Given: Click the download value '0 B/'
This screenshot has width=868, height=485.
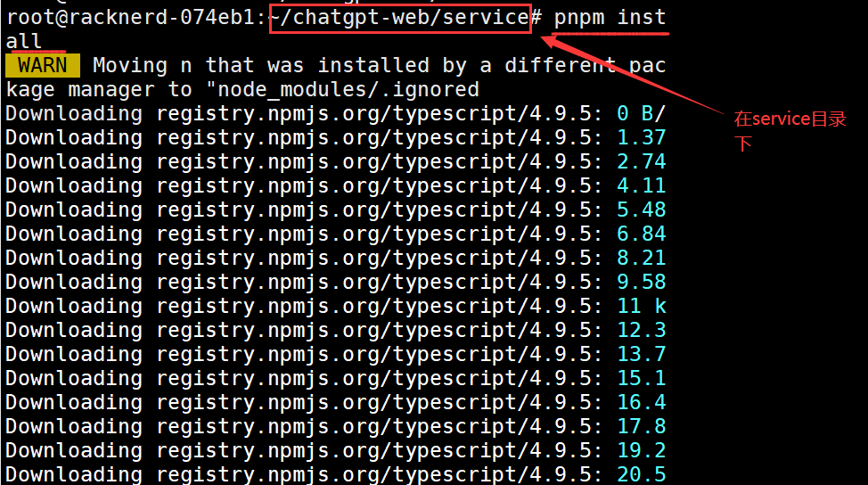Looking at the screenshot, I should pyautogui.click(x=641, y=113).
